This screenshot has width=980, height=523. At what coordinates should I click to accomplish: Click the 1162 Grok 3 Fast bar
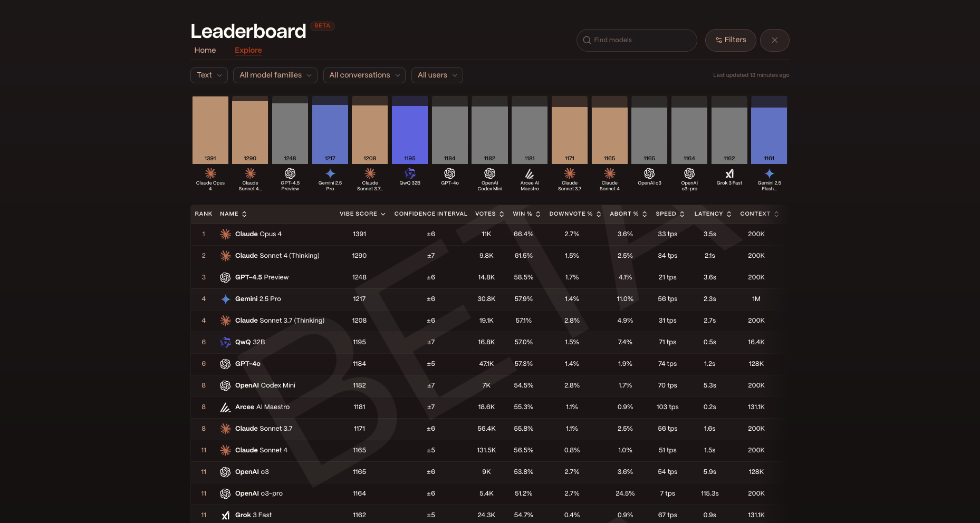(729, 136)
